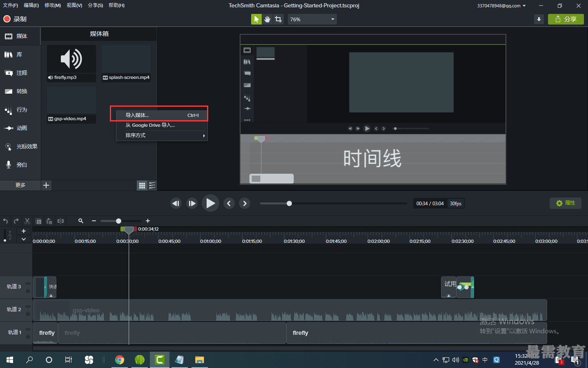Select the crop tool
Viewport: 588px width, 368px height.
278,19
